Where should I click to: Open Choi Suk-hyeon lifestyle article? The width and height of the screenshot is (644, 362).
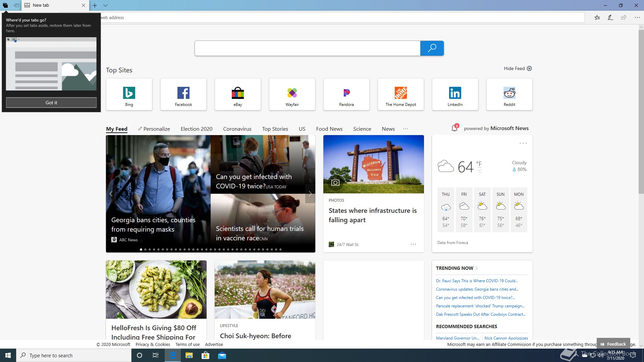pos(256,336)
